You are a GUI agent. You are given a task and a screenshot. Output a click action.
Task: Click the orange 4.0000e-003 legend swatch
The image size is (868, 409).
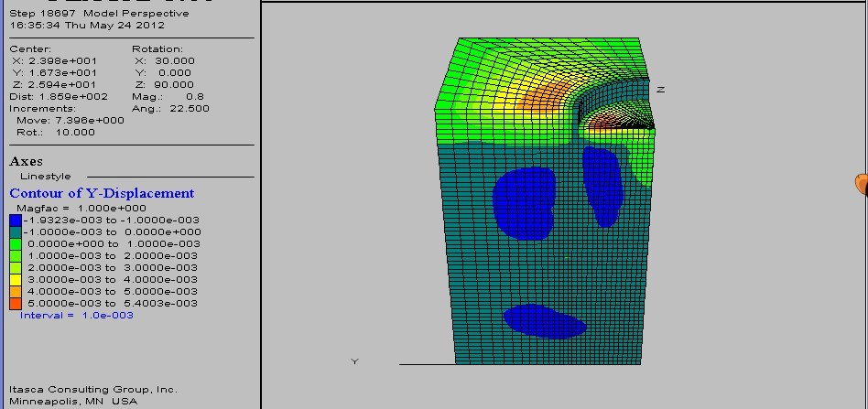click(16, 292)
